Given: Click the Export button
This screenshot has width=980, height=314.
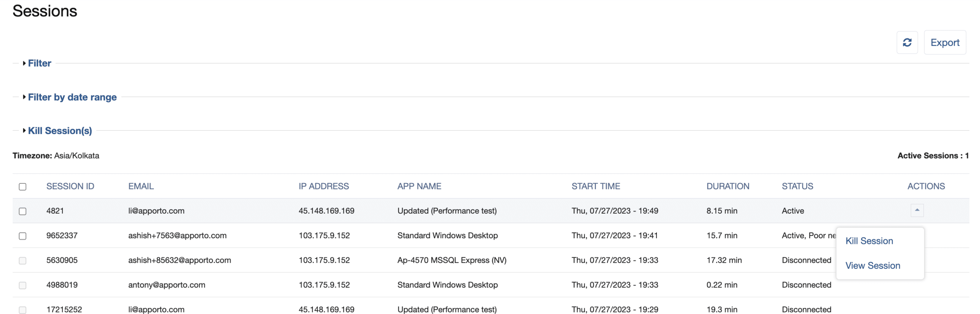Looking at the screenshot, I should [x=944, y=43].
